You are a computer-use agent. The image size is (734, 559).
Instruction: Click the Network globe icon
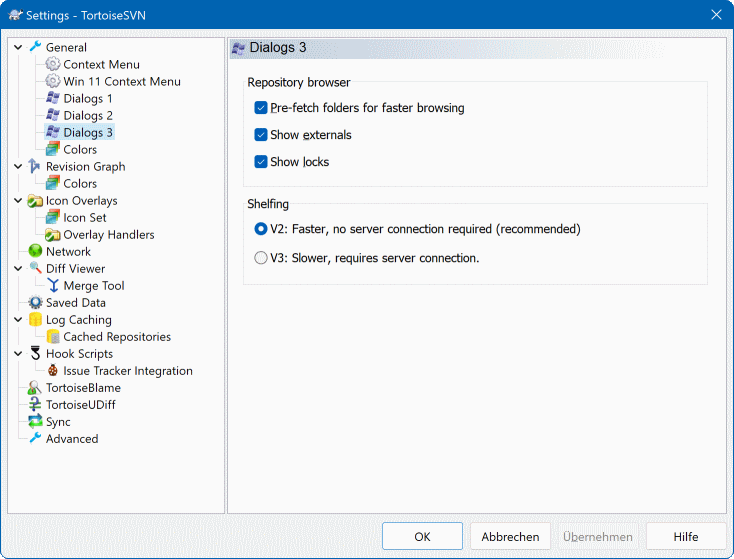(x=35, y=251)
